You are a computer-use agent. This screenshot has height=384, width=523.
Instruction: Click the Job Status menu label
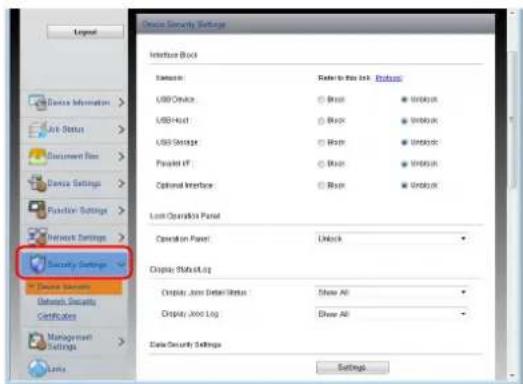coord(66,129)
